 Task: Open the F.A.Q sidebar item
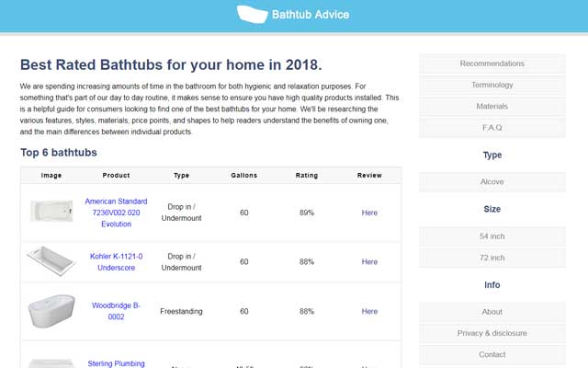tap(492, 127)
